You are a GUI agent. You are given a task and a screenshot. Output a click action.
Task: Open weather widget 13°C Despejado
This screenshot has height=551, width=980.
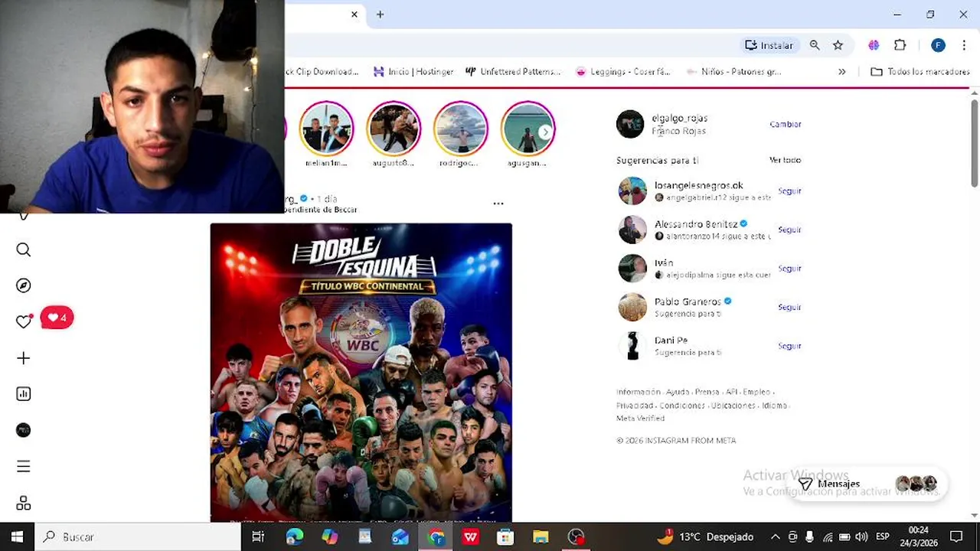[704, 536]
